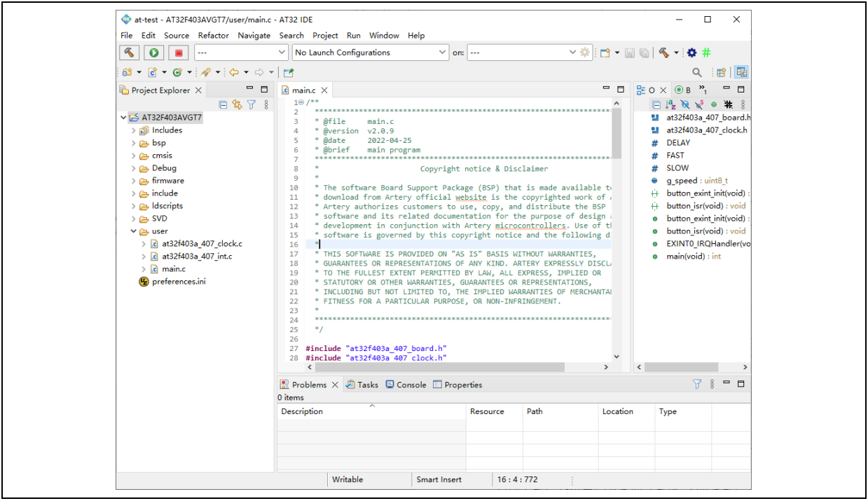This screenshot has width=868, height=501.
Task: Toggle Hide Fields in Outline toolbar
Action: 684,104
